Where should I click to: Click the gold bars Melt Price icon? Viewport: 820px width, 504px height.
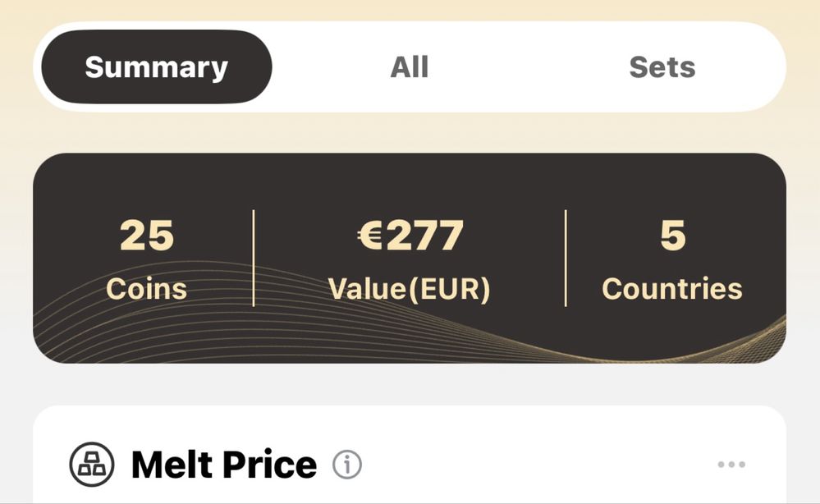click(91, 465)
